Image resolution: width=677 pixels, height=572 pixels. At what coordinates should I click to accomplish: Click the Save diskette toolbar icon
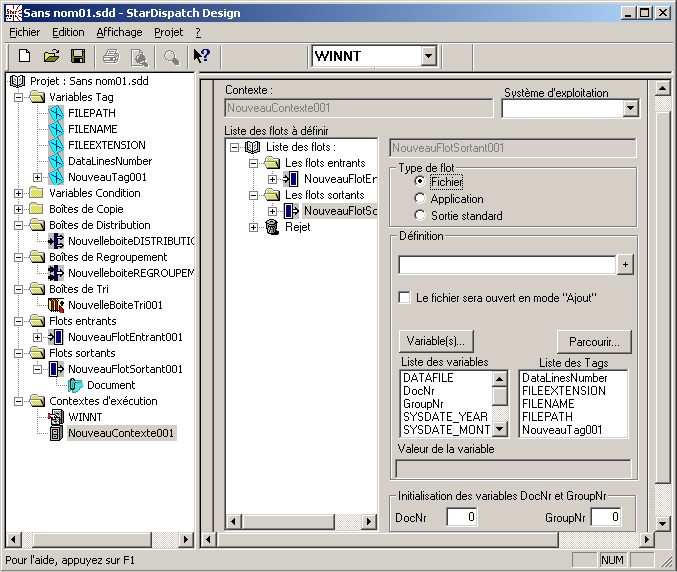coord(77,56)
